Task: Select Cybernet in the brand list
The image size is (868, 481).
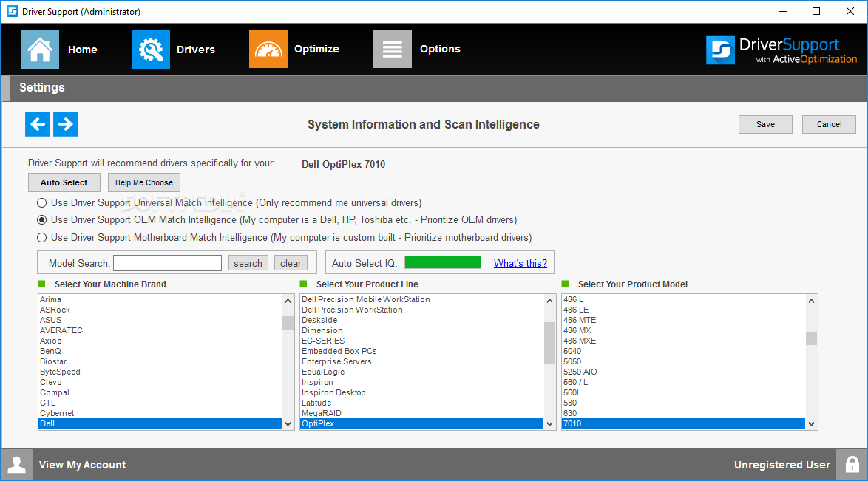Action: click(160, 413)
